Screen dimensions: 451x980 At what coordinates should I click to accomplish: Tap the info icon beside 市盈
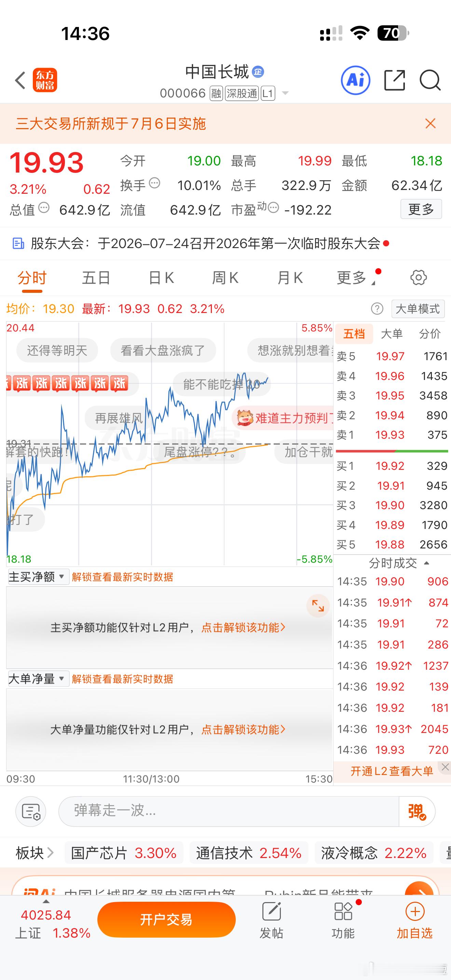tap(273, 208)
